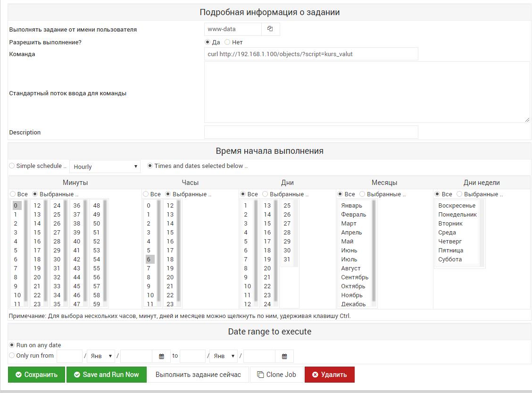The height and width of the screenshot is (393, 532).
Task: Click scrollbar of the first hours list
Action: pos(159,251)
